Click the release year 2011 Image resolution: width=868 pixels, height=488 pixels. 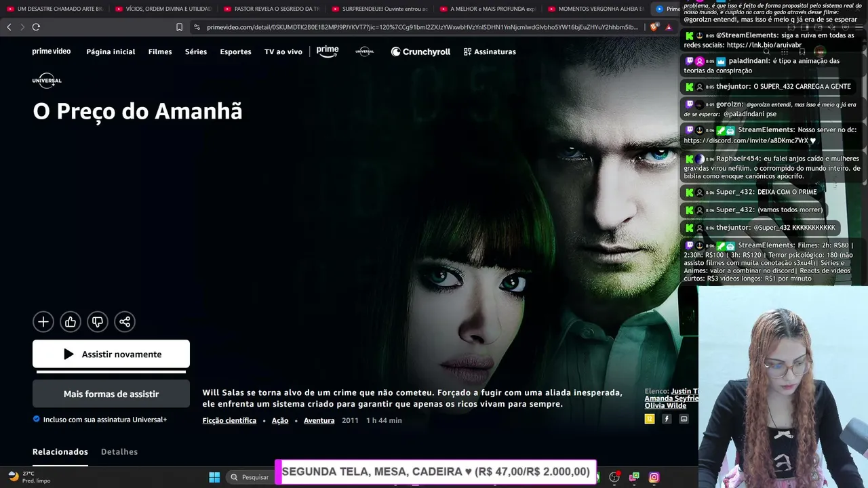point(350,420)
